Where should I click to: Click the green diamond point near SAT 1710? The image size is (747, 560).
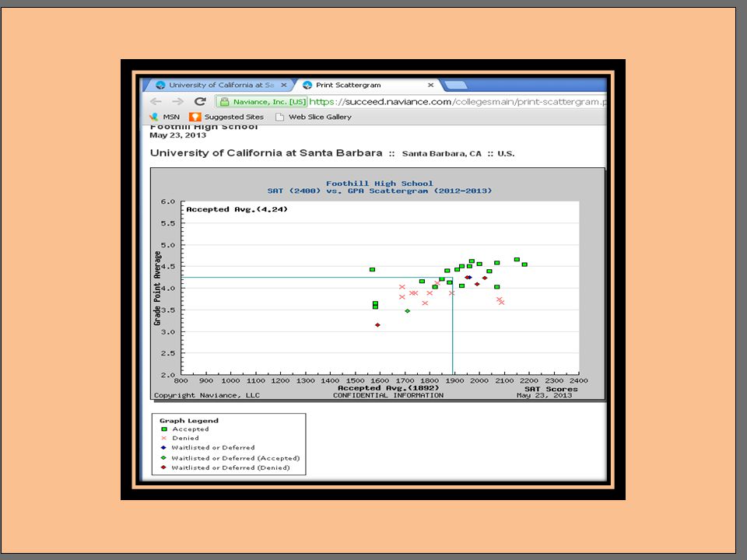click(x=407, y=311)
